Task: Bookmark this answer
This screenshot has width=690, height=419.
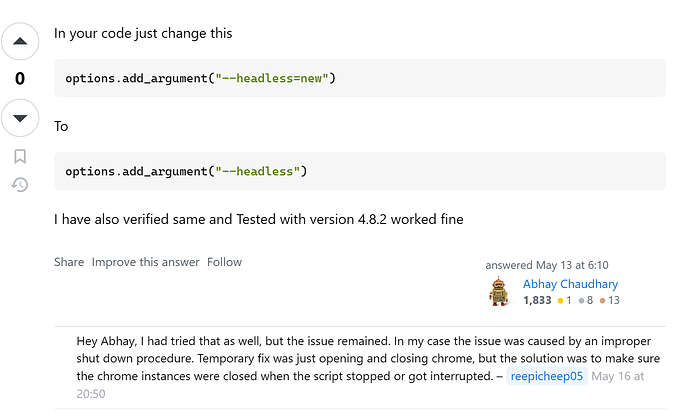Action: tap(20, 156)
